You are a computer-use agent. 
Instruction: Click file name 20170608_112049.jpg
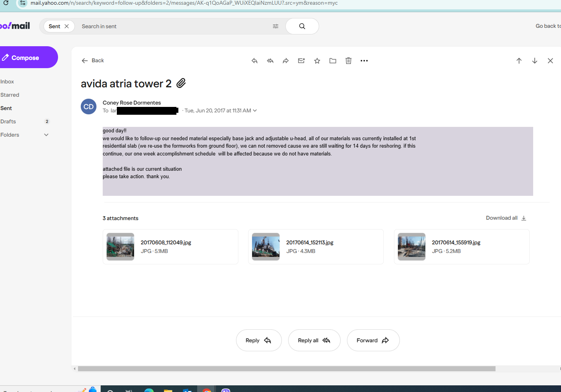(166, 242)
